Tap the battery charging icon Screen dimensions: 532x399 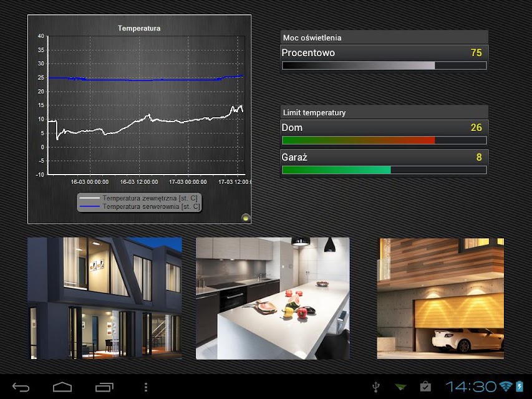point(520,386)
